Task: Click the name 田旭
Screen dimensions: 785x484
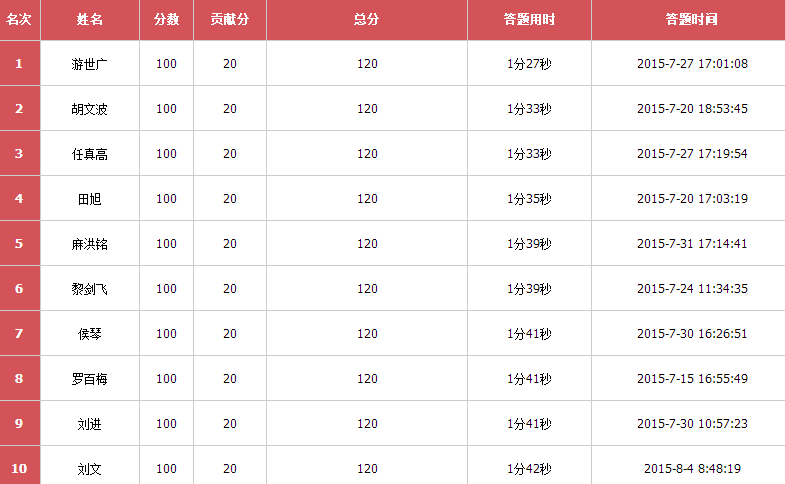Action: (x=90, y=199)
